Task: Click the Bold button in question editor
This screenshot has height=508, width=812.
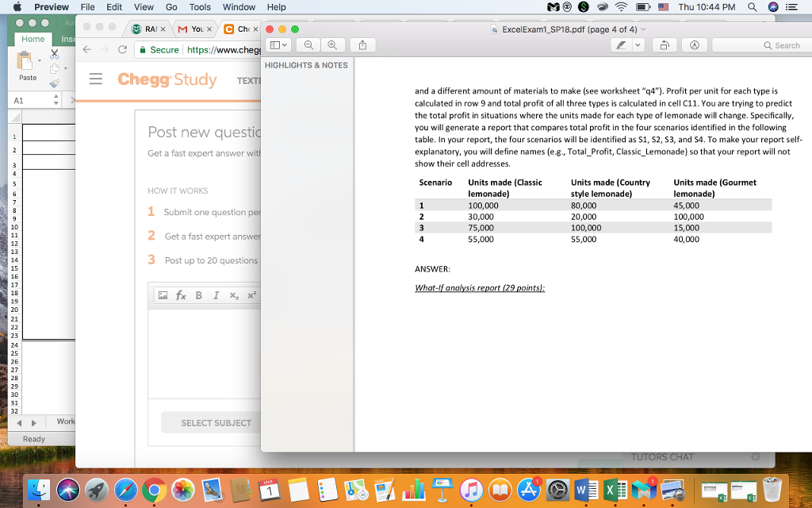Action: [x=197, y=296]
